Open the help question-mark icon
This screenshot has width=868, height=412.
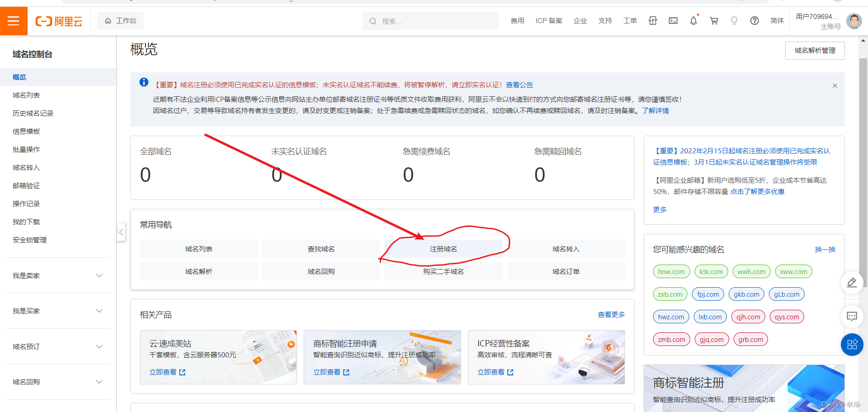754,21
